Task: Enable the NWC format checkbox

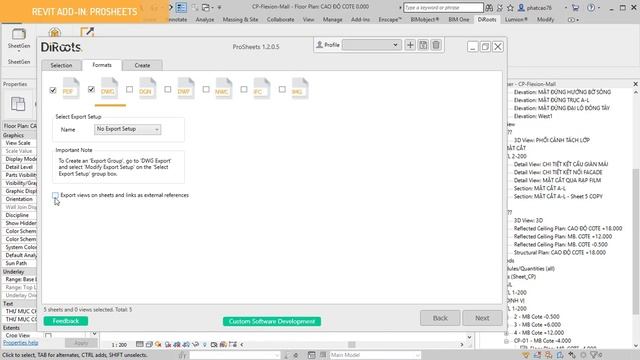Action: pyautogui.click(x=206, y=89)
